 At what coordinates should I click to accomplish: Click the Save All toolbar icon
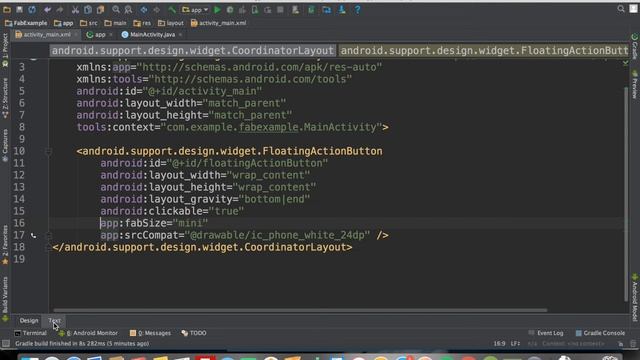click(19, 9)
